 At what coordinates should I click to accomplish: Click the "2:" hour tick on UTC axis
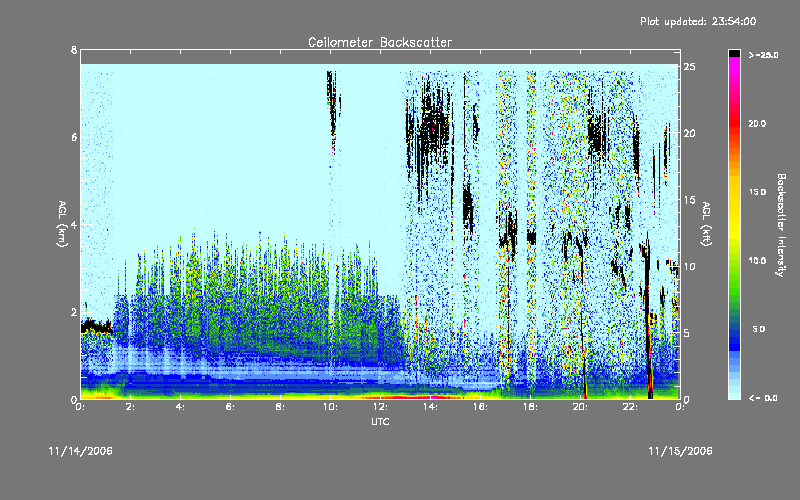click(x=130, y=407)
